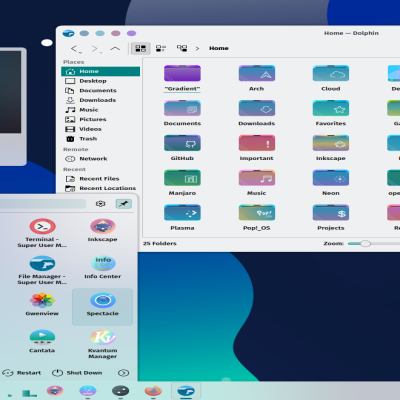Adjust the Zoom slider in status bar
Image resolution: width=400 pixels, height=400 pixels.
pyautogui.click(x=365, y=244)
